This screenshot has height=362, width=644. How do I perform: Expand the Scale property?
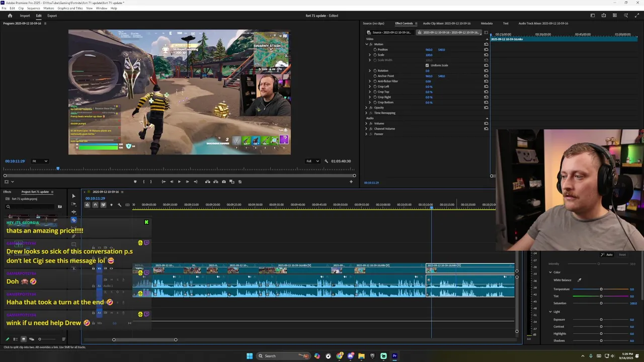[370, 55]
